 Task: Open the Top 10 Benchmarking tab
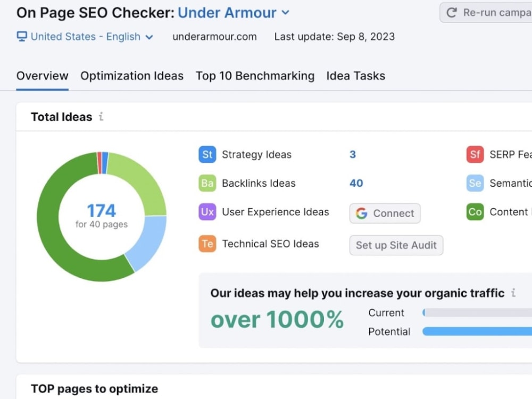(255, 76)
